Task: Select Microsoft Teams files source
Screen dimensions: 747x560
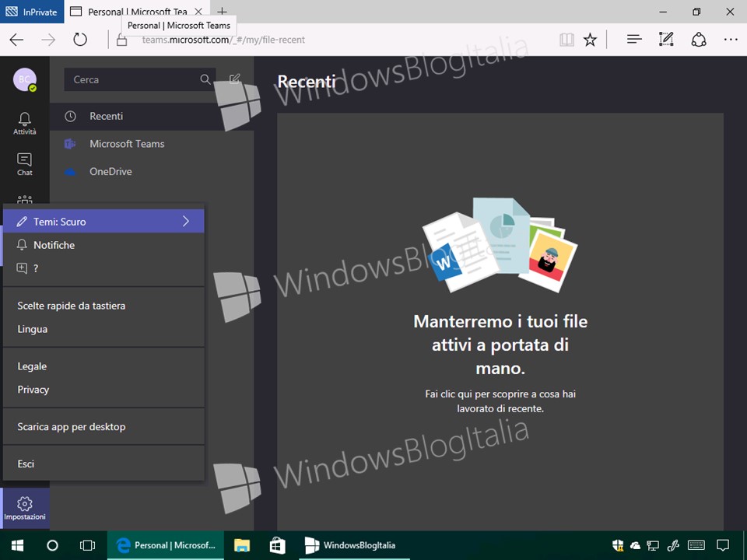Action: coord(152,144)
